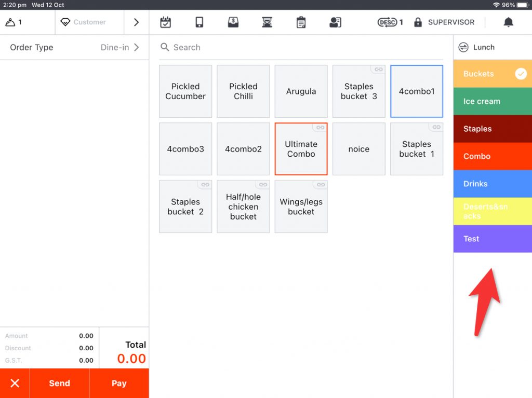This screenshot has width=532, height=398.
Task: Select the checked Buckets category
Action: point(492,74)
